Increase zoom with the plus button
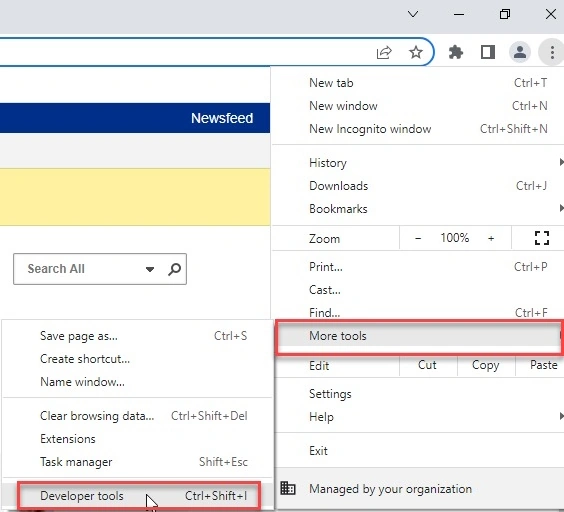564x512 pixels. point(491,238)
